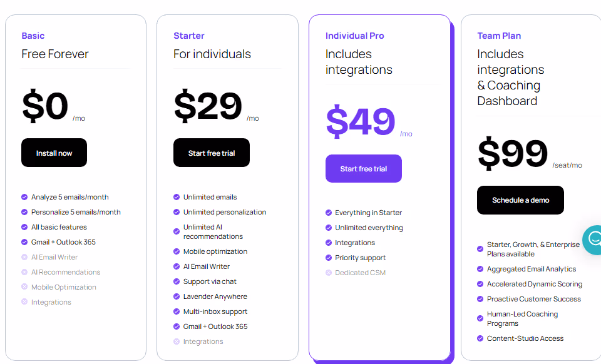Select the Basic plan heading
The image size is (601, 364).
33,36
